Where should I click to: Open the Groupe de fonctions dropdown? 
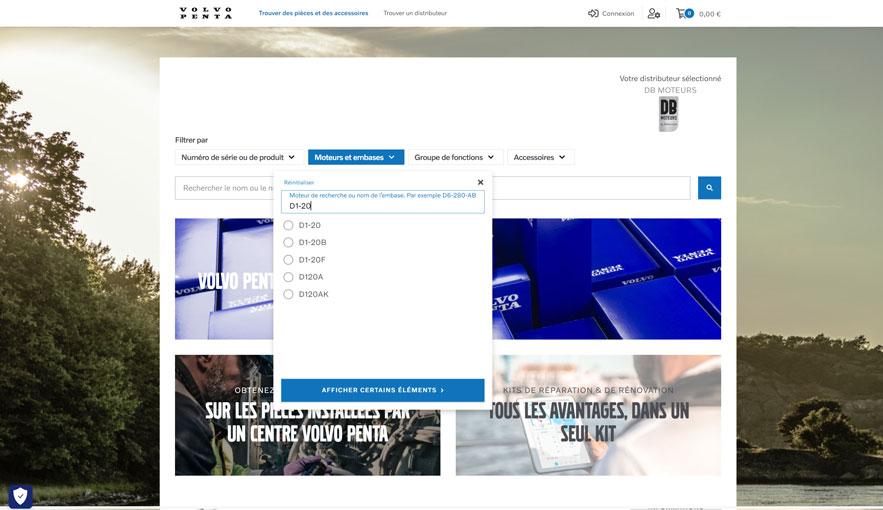(454, 157)
